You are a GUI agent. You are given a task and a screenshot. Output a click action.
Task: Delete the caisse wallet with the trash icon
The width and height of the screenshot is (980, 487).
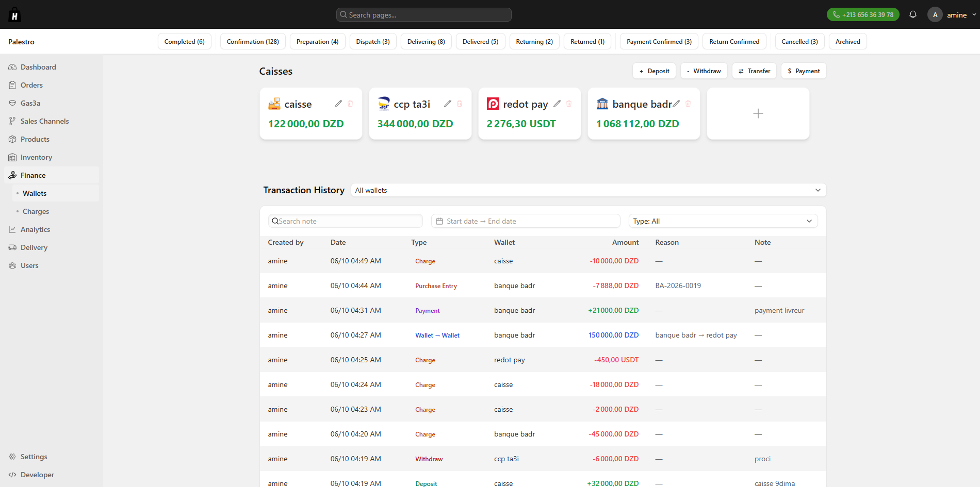click(x=350, y=104)
